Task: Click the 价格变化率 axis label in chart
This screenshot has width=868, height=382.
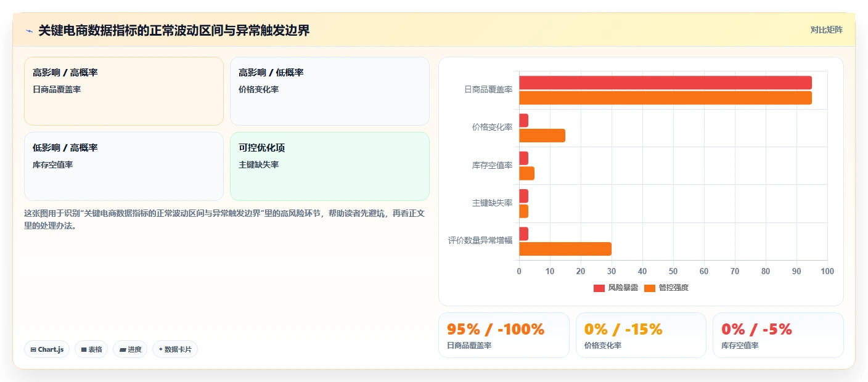Action: [493, 127]
